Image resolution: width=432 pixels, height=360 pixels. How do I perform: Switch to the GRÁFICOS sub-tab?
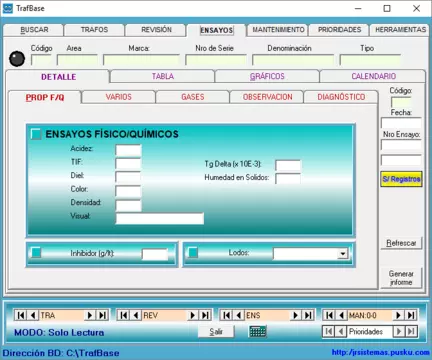tap(267, 76)
